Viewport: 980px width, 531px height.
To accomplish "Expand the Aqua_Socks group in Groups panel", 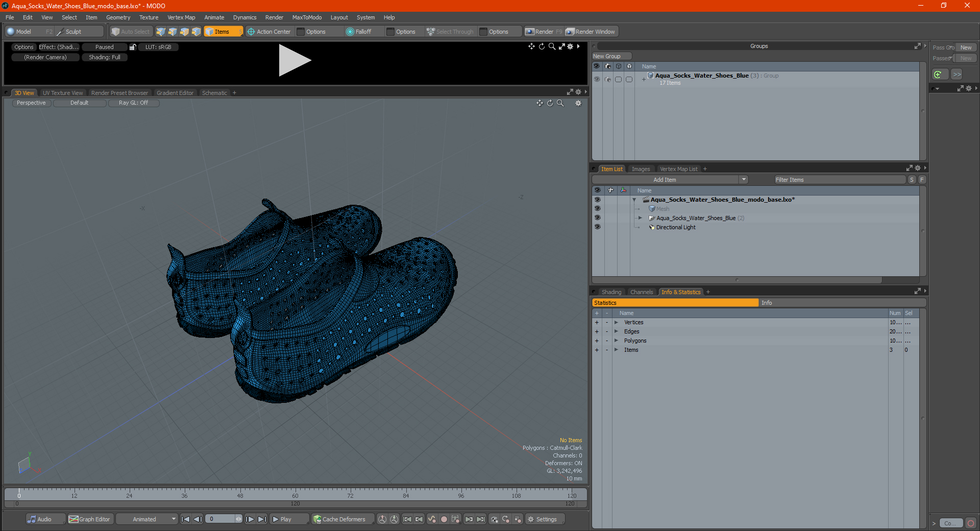I will point(644,79).
